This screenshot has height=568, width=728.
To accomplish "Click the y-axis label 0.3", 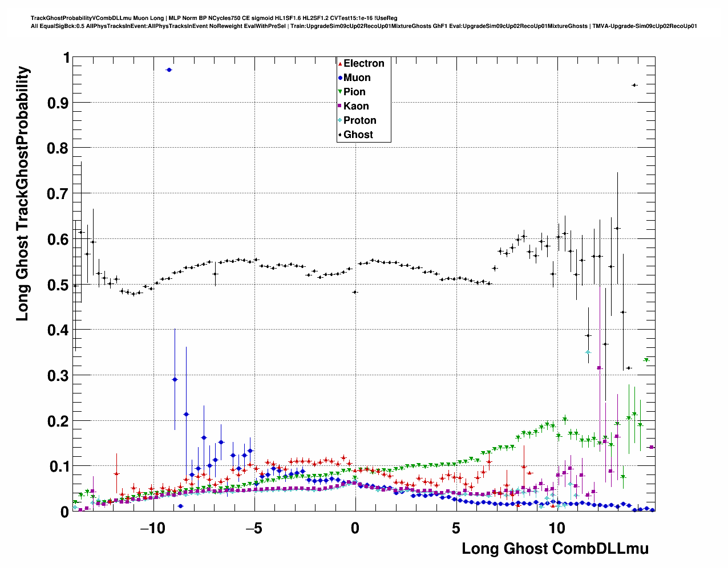I will 57,376.
